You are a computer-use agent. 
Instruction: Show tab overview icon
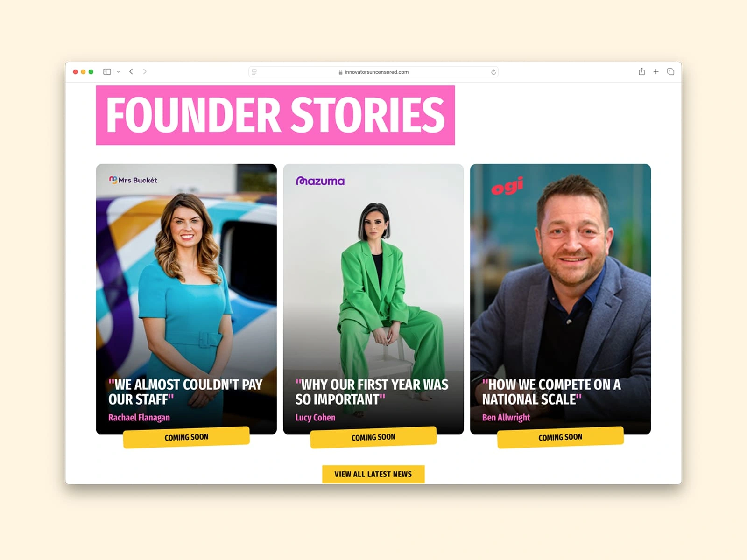[670, 72]
